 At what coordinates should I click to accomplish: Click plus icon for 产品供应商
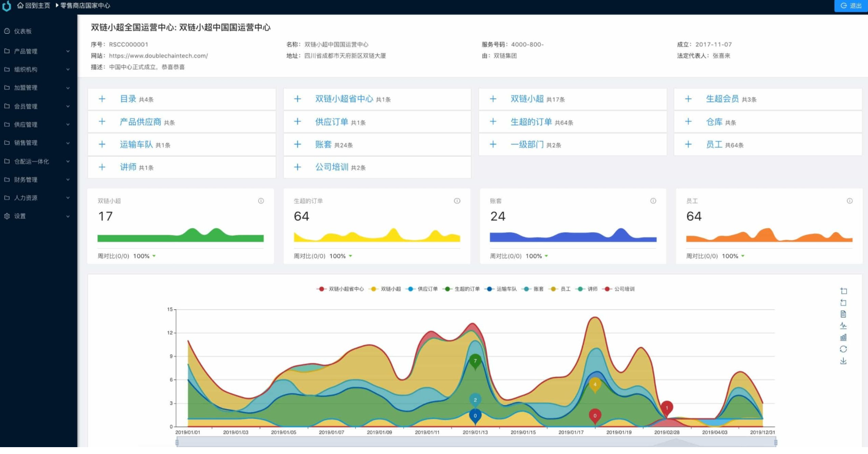click(x=102, y=121)
